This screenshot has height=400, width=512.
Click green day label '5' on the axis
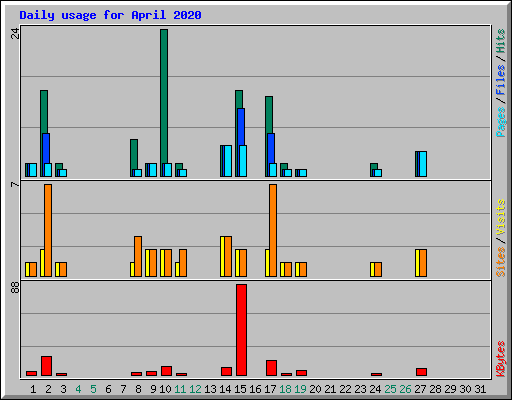tap(93, 389)
